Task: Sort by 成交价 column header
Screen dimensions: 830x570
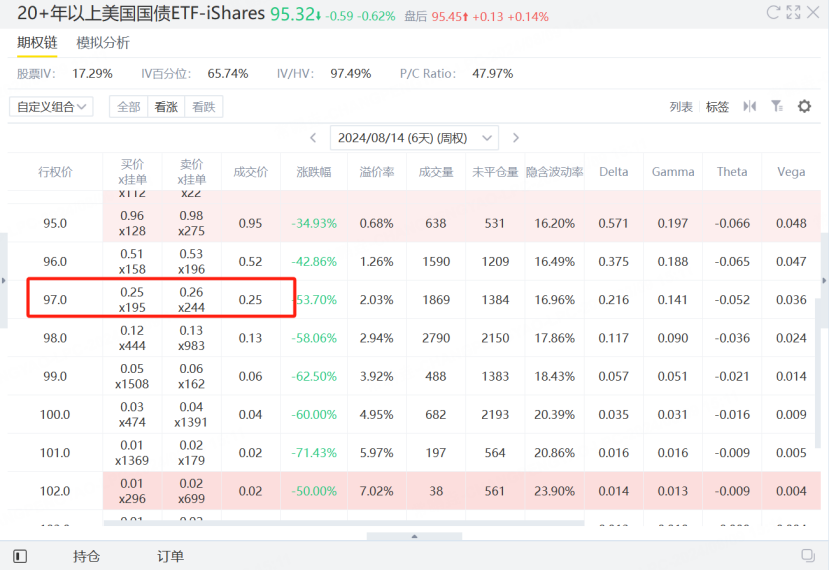Action: 250,172
